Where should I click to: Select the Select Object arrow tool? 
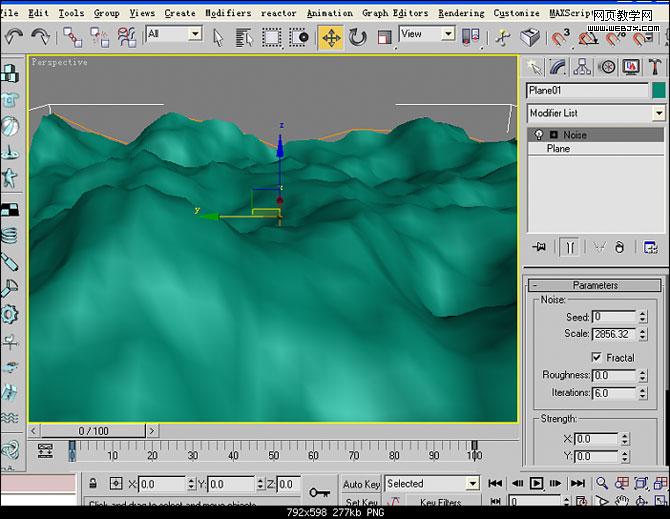coord(218,37)
